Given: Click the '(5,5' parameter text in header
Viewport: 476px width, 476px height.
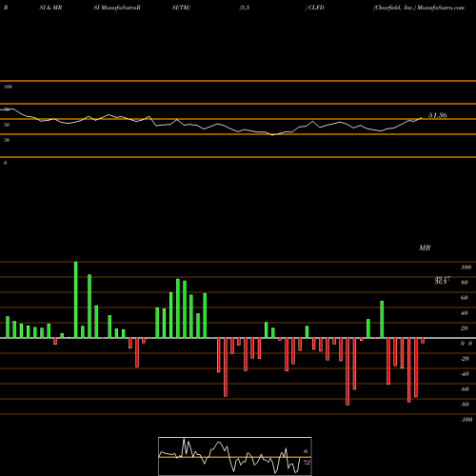Looking at the screenshot, I should (x=245, y=8).
